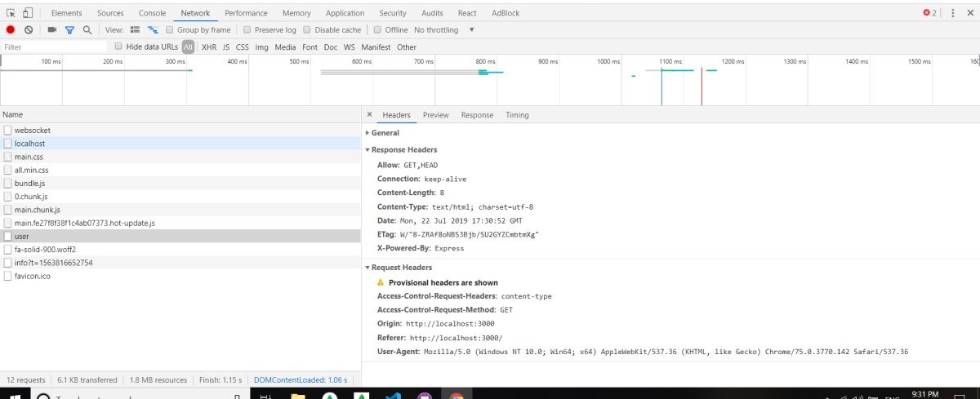980x399 pixels.
Task: Select the localhost request row
Action: click(x=180, y=144)
